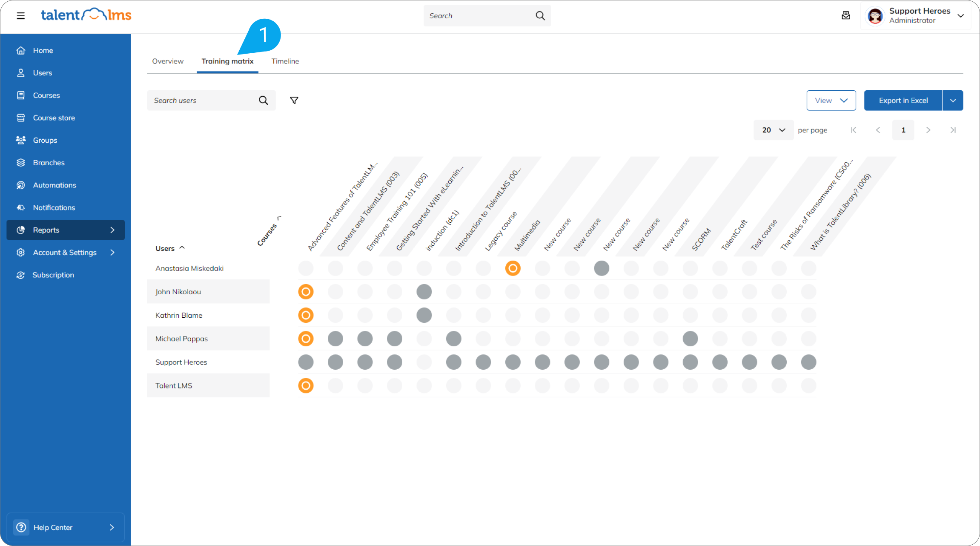
Task: Click John Nikolaou's dark gray induction dot
Action: [x=424, y=292]
